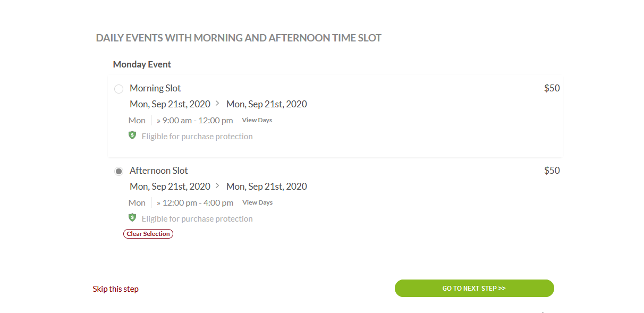644x313 pixels.
Task: Click the Afternoon Slot title label
Action: pyautogui.click(x=159, y=171)
